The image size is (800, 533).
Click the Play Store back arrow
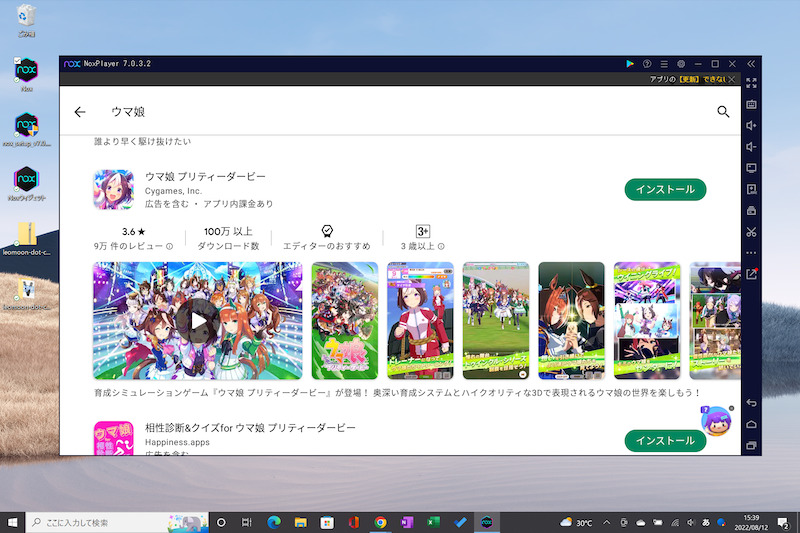pyautogui.click(x=80, y=112)
